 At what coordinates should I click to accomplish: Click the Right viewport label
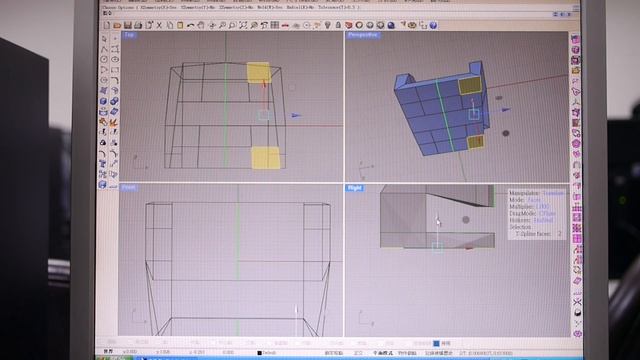(354, 188)
